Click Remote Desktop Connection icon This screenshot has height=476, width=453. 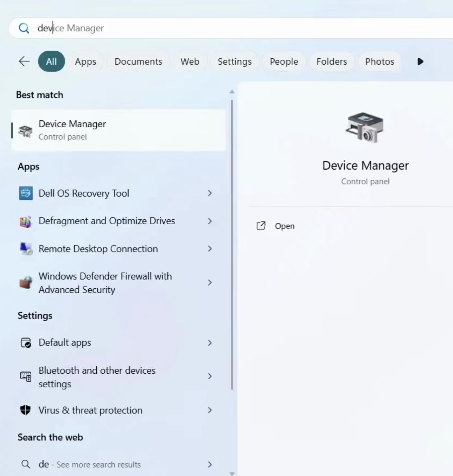click(26, 249)
